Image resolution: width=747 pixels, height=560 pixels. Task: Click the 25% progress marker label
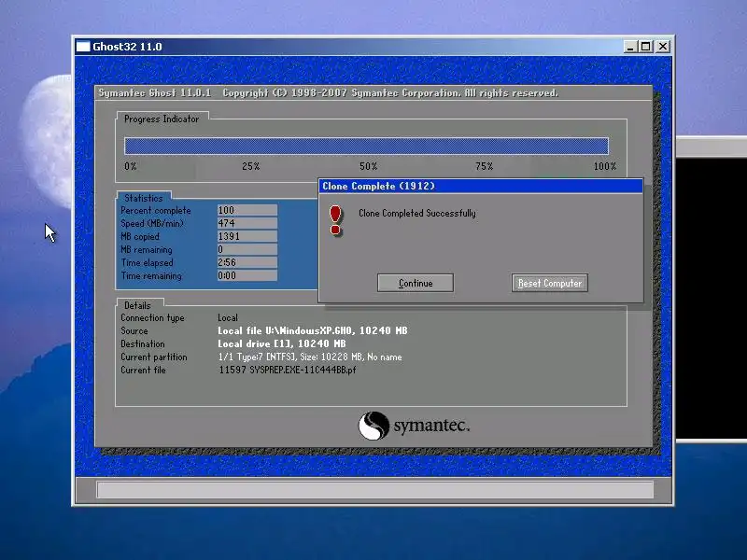(250, 166)
